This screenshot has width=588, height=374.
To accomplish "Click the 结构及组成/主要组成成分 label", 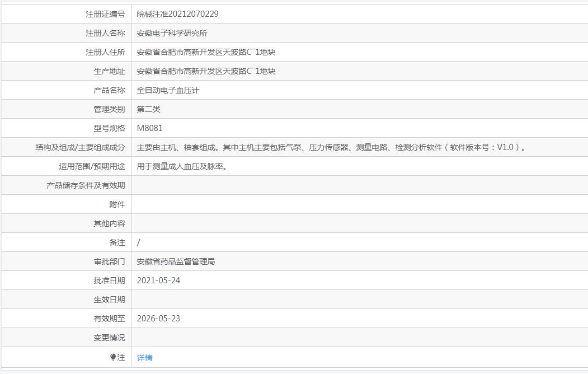I will pyautogui.click(x=80, y=147).
